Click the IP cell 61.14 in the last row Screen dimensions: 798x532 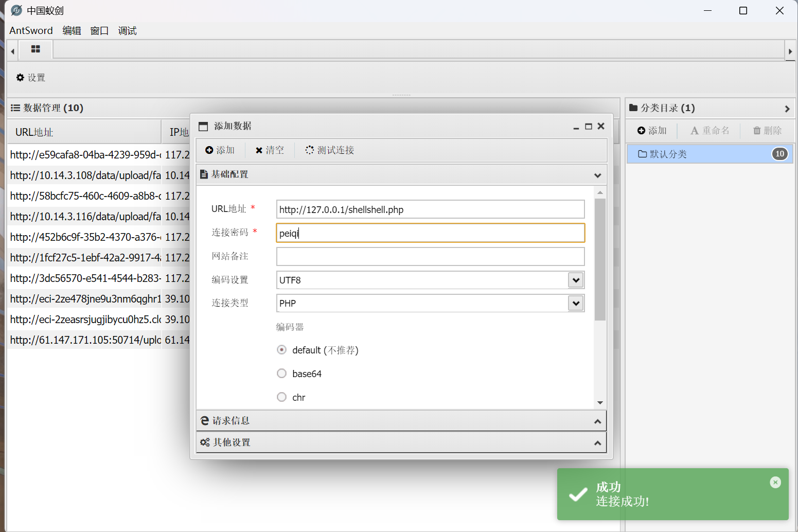(176, 340)
